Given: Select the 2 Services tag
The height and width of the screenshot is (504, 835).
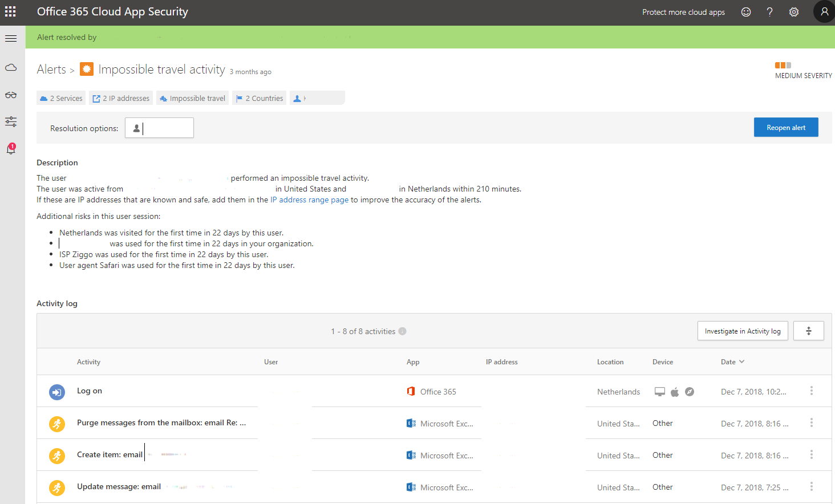Looking at the screenshot, I should (x=61, y=98).
